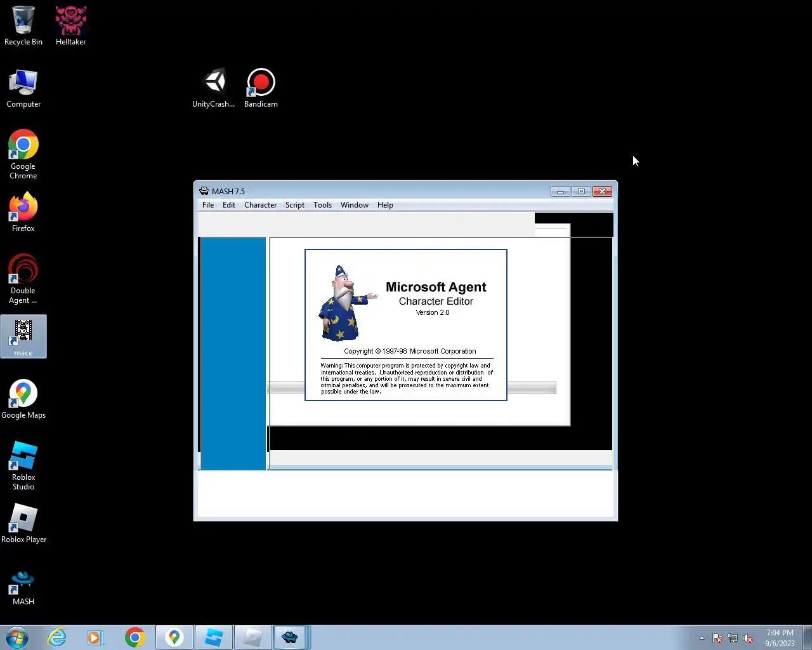Screen dimensions: 812x650
Task: Select the mace desktop shortcut
Action: pyautogui.click(x=23, y=336)
